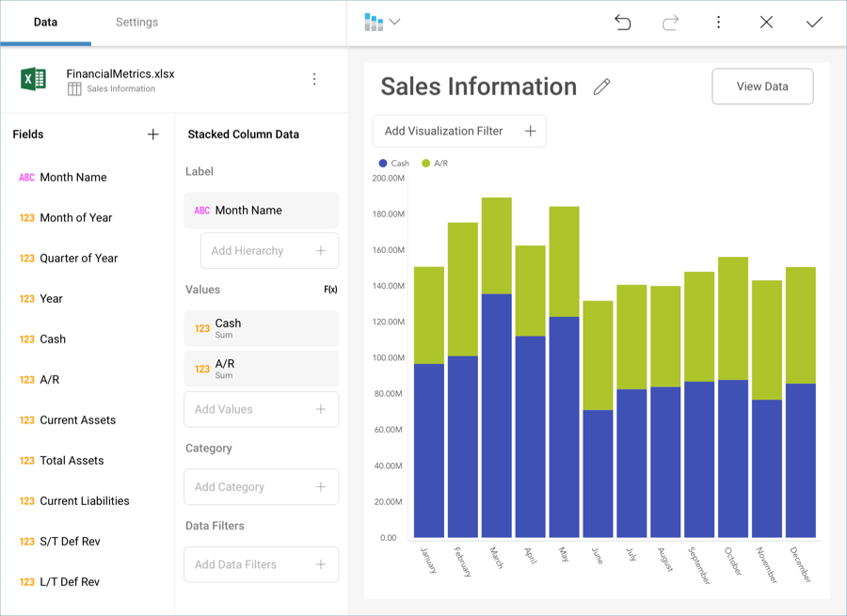Click the blue Cash legend swatch
Screen dimensions: 847x616
(383, 164)
